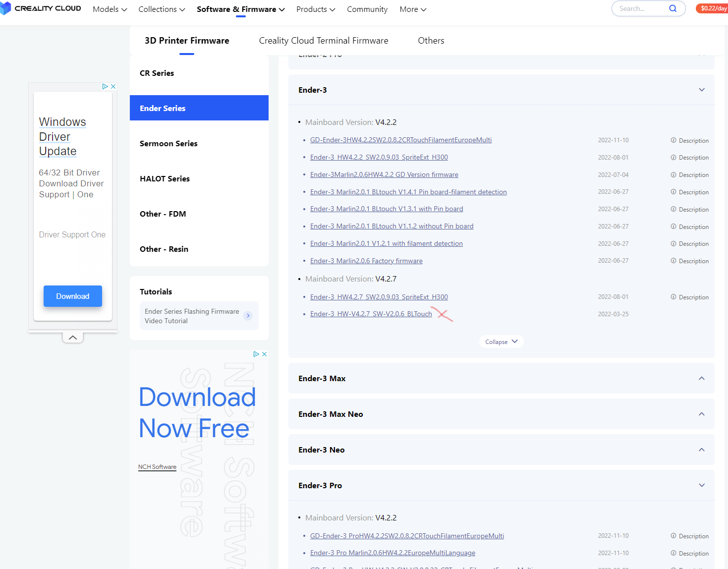This screenshot has height=569, width=728.
Task: Click AdChoices icon on driver ad
Action: coord(105,86)
